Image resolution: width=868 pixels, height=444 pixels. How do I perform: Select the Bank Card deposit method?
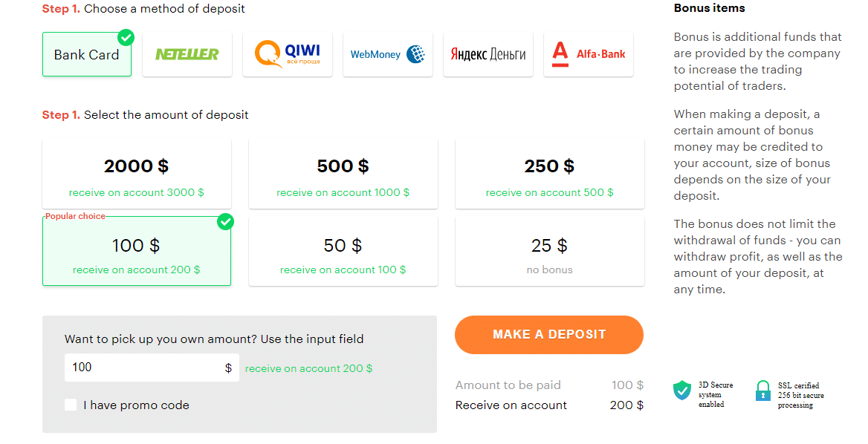tap(86, 55)
